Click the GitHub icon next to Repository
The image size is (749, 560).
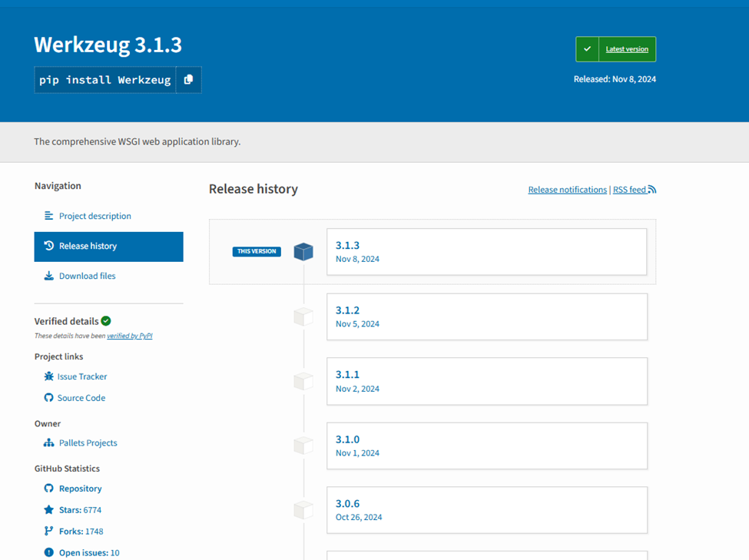pos(48,488)
